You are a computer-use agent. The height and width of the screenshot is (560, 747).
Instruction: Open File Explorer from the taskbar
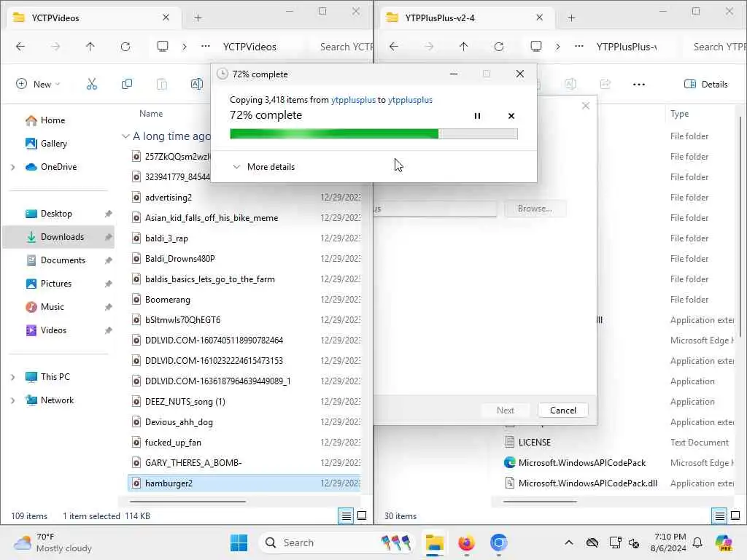435,542
